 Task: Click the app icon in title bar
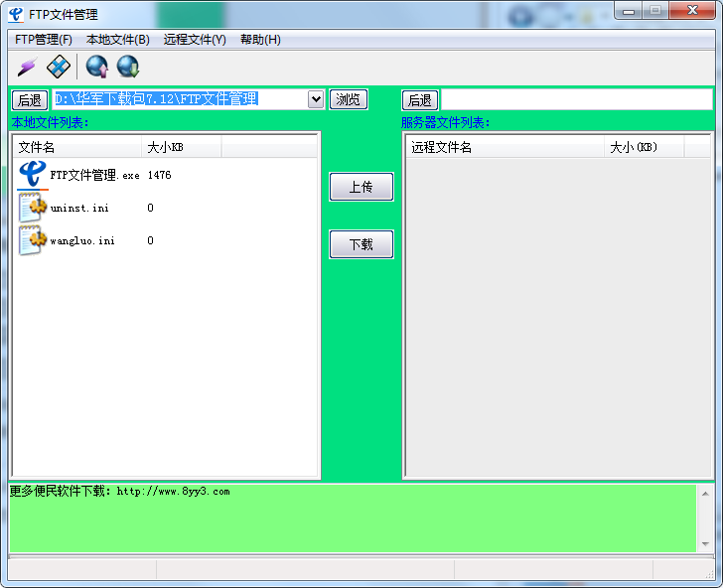(15, 13)
